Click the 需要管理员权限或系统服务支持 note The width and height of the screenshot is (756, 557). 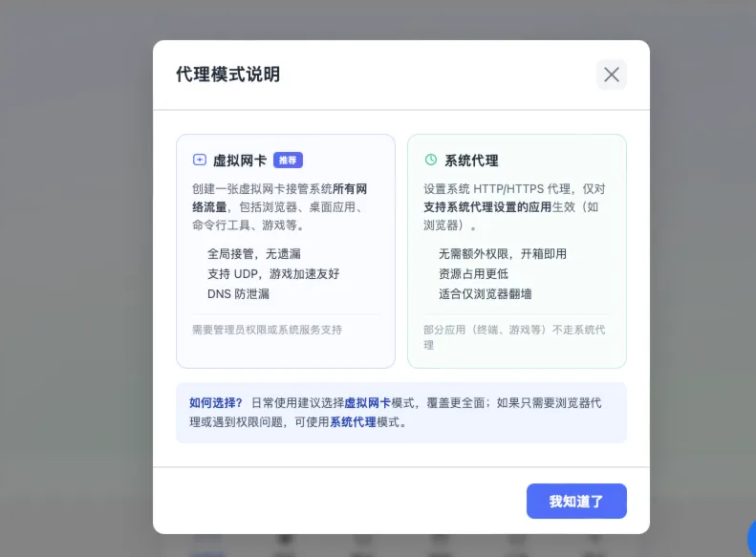(267, 330)
